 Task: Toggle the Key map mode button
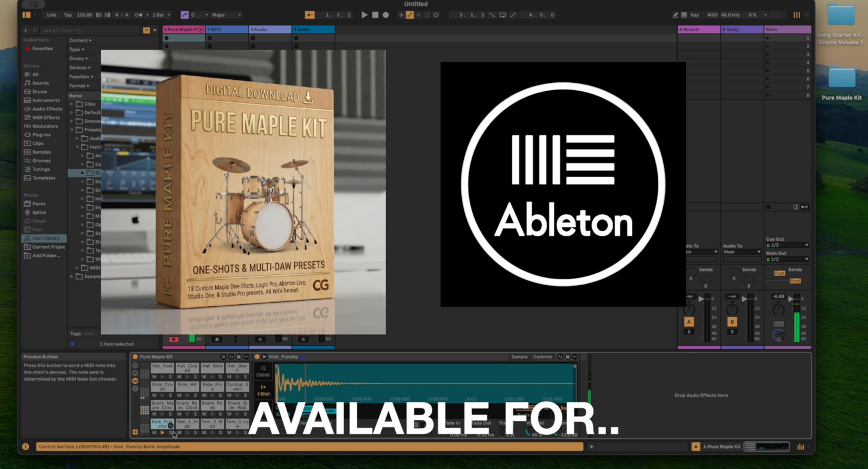tap(694, 15)
